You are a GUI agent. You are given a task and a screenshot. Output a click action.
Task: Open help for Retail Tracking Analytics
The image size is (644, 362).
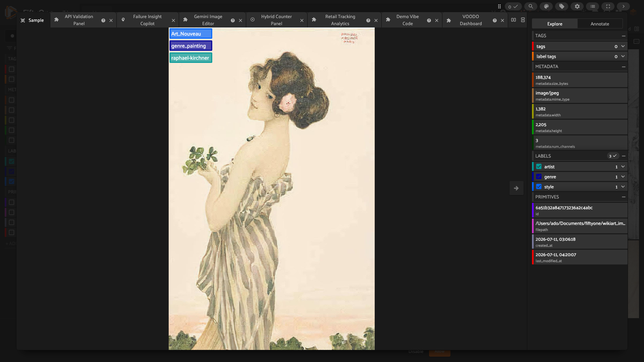click(368, 20)
